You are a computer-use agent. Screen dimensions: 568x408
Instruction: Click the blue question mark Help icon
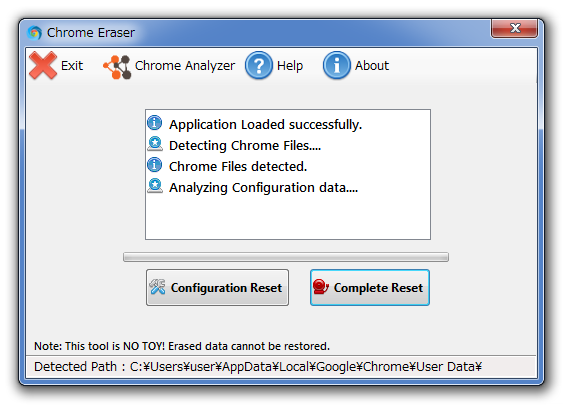tap(259, 66)
